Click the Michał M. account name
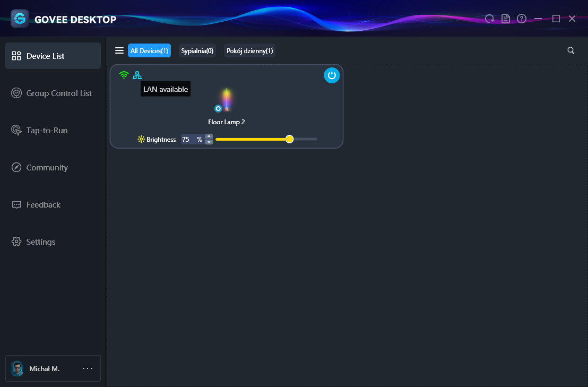The width and height of the screenshot is (588, 387). coord(44,368)
